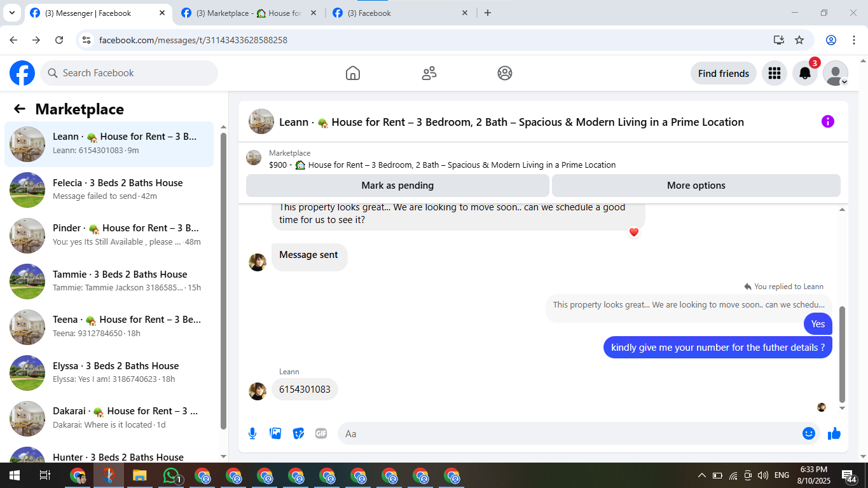Screen dimensions: 868x488
Task: Open Tammie 3 Beds 2 Baths chat
Action: pyautogui.click(x=109, y=281)
